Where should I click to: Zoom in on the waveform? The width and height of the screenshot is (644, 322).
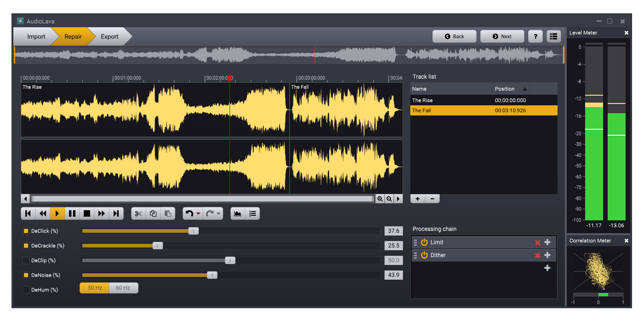point(380,199)
